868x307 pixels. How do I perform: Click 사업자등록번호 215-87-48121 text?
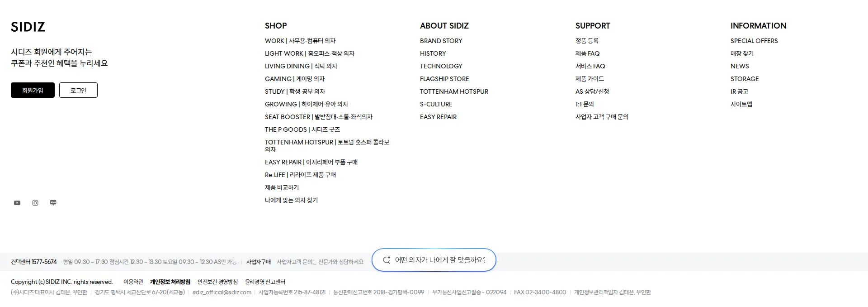point(292,293)
